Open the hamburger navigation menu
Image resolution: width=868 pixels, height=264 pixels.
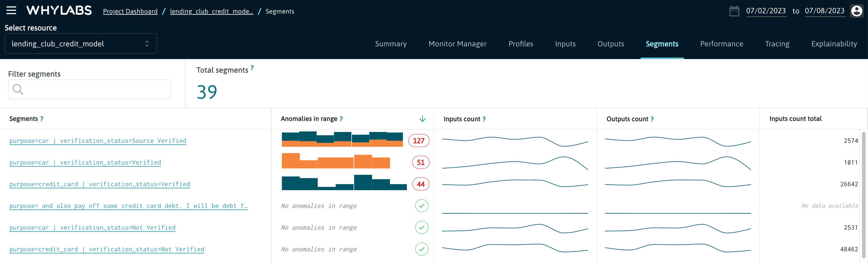point(11,11)
